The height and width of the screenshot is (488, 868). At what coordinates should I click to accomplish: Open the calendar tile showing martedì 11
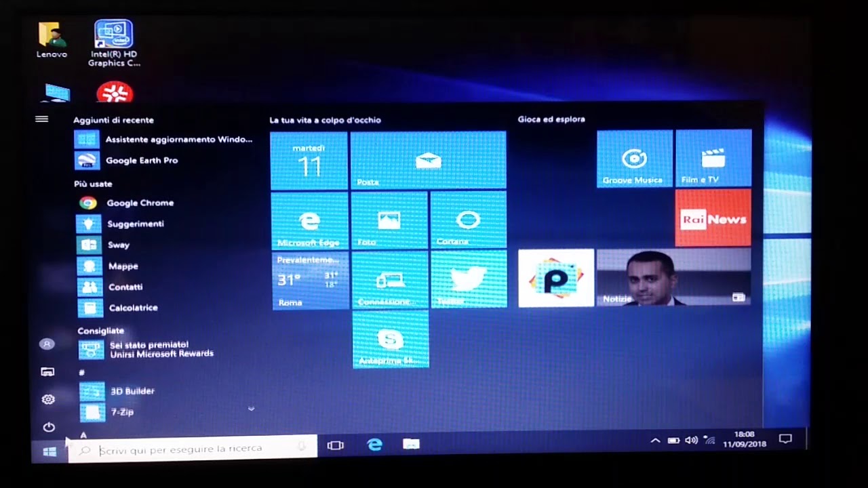click(x=309, y=161)
